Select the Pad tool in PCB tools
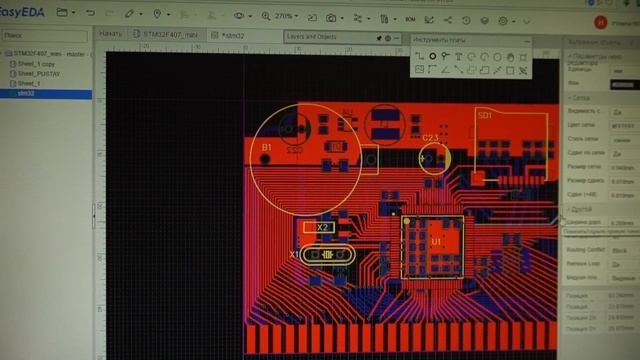 pos(433,56)
